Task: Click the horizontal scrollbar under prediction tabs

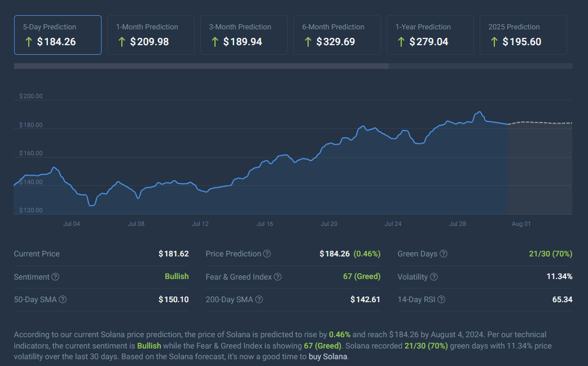Action: [x=201, y=66]
